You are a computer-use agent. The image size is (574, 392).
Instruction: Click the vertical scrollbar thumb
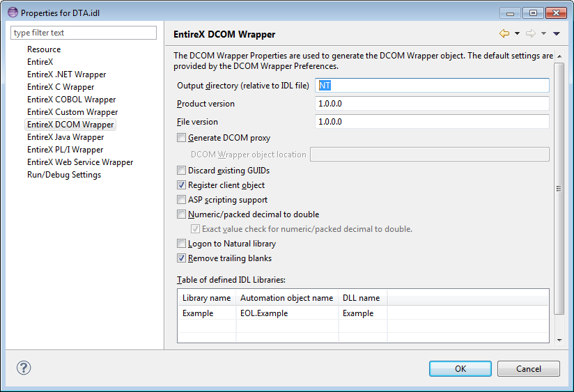(559, 189)
